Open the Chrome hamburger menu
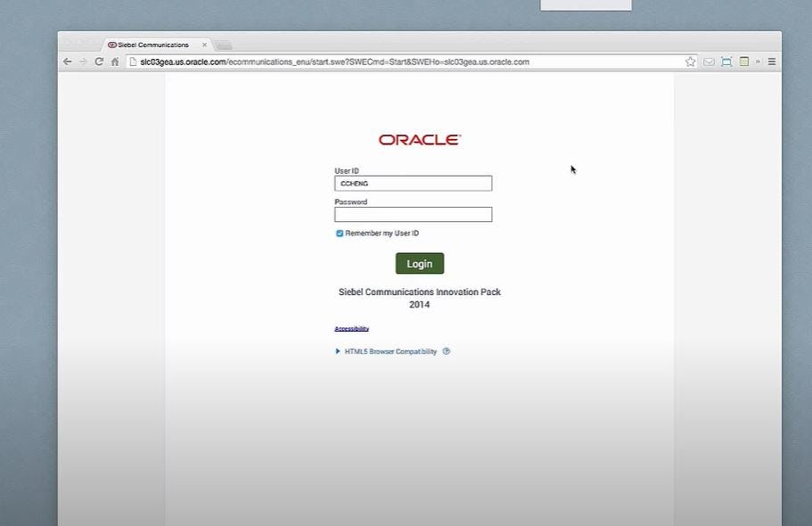Image resolution: width=812 pixels, height=526 pixels. [772, 62]
